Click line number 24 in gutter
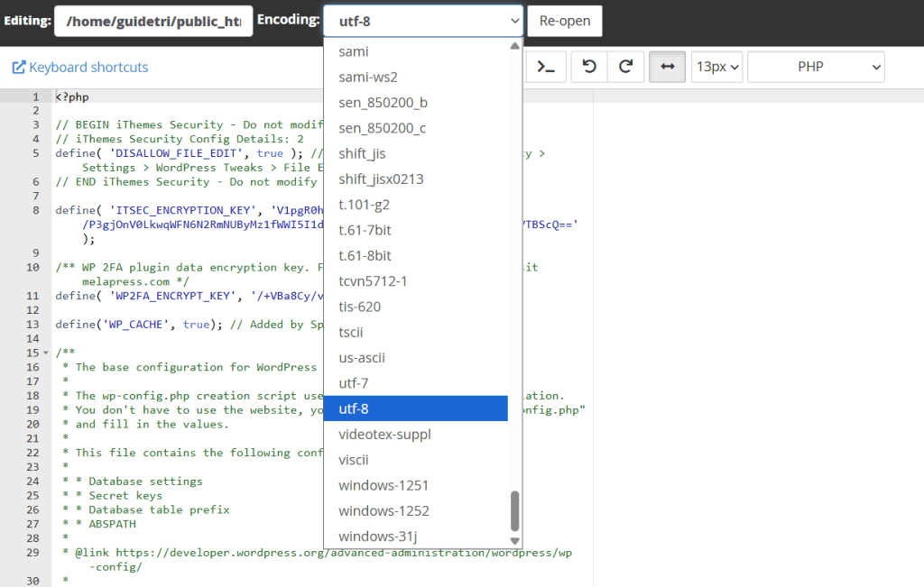Screen dimensions: 924x587 [x=33, y=482]
